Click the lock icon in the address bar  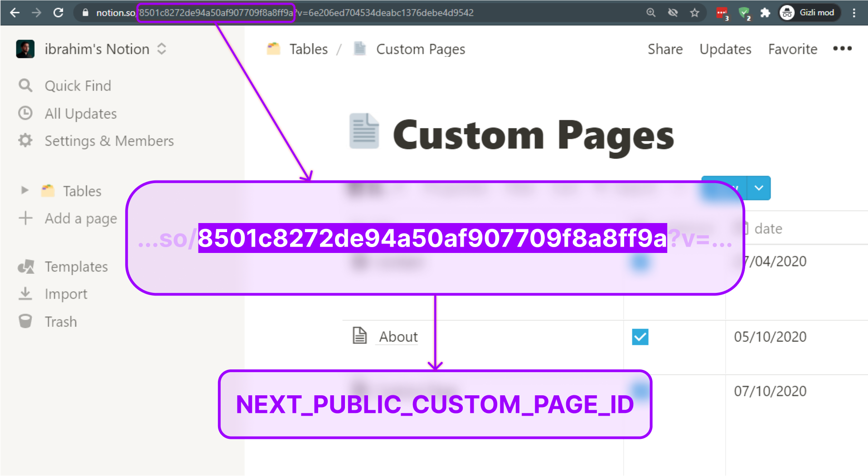[x=85, y=13]
